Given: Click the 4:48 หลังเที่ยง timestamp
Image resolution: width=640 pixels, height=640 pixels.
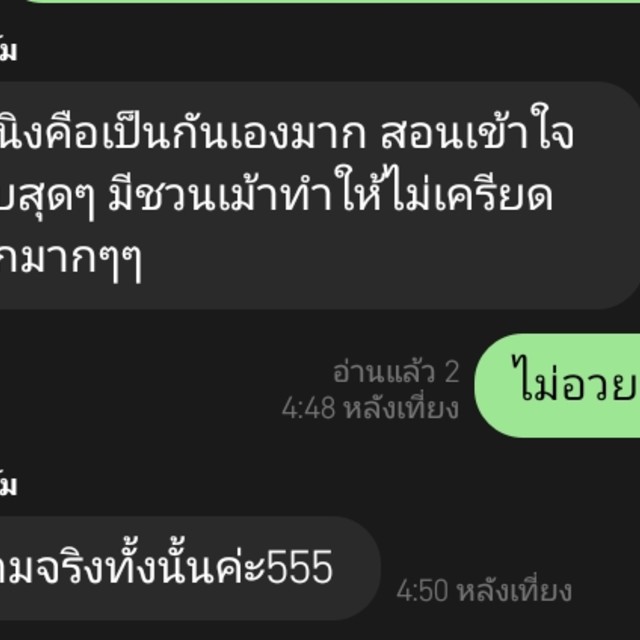Looking at the screenshot, I should [370, 408].
